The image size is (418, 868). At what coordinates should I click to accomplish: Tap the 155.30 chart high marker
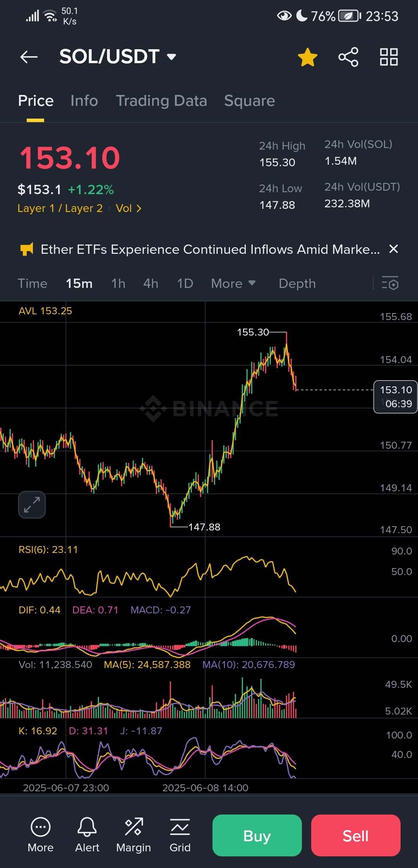click(253, 332)
